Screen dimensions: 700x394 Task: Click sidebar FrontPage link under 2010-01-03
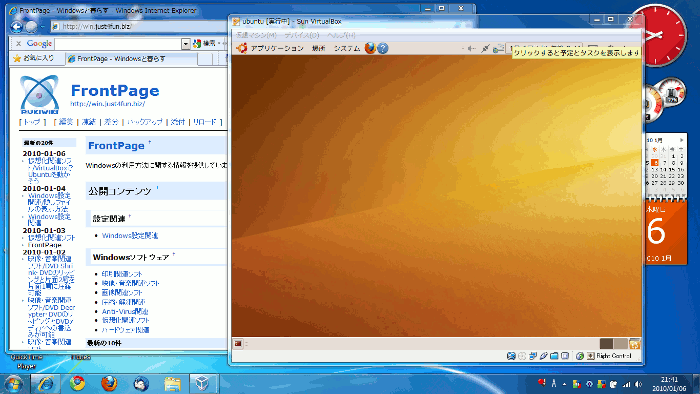tap(45, 245)
